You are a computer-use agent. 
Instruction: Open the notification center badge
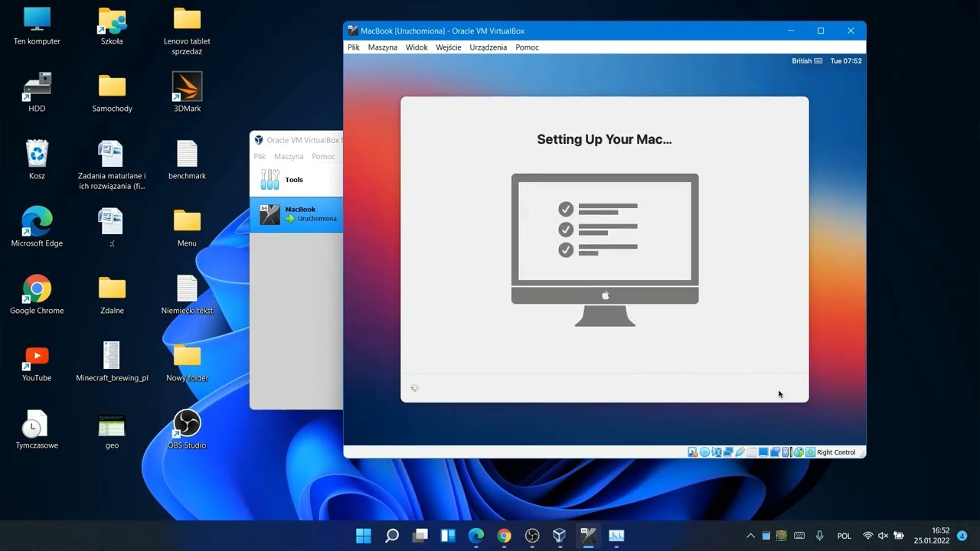pos(962,536)
